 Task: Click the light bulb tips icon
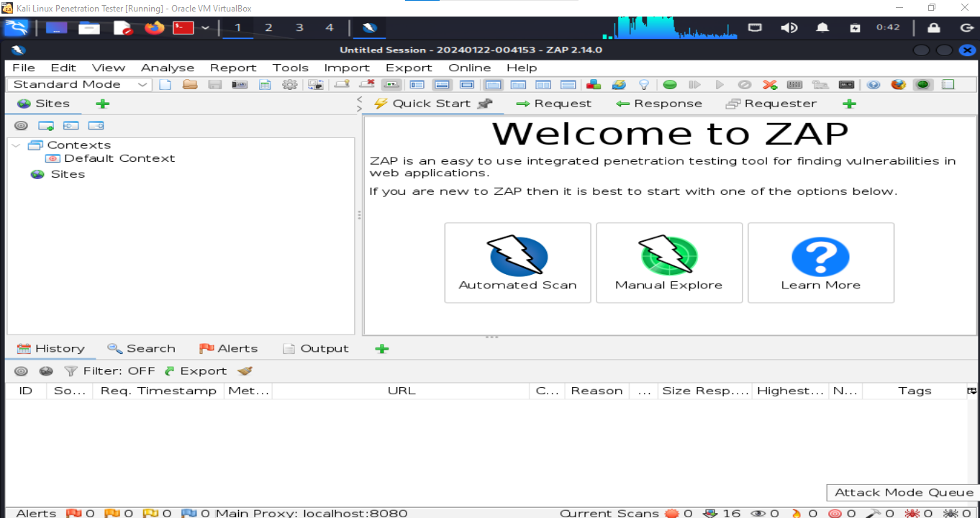pos(644,85)
